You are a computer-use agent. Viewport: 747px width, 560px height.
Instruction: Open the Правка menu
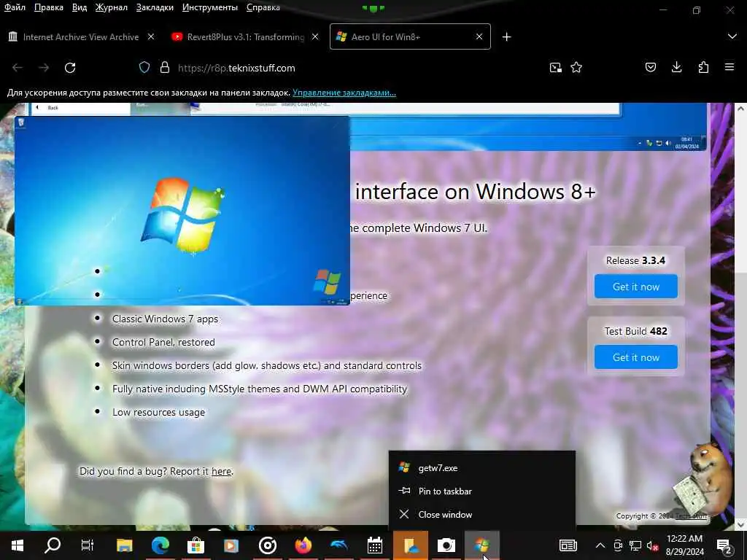tap(49, 7)
